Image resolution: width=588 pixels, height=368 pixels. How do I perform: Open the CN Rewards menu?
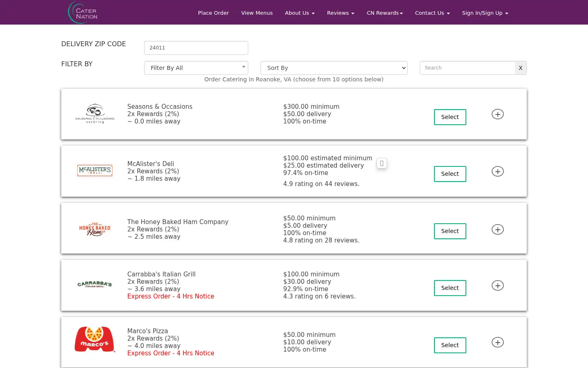click(x=385, y=13)
